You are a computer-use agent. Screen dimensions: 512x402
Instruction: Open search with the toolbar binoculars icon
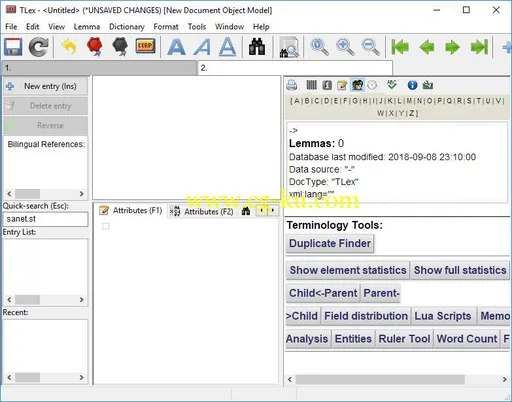point(257,47)
